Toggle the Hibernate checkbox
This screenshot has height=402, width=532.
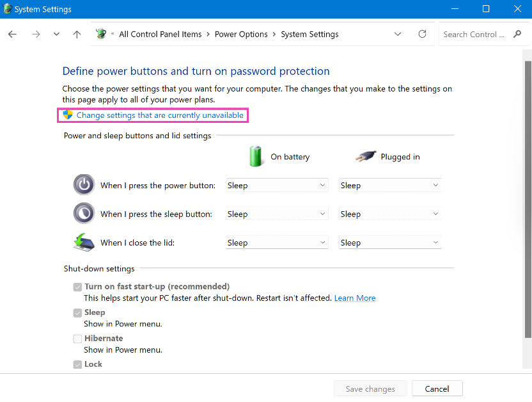click(77, 338)
